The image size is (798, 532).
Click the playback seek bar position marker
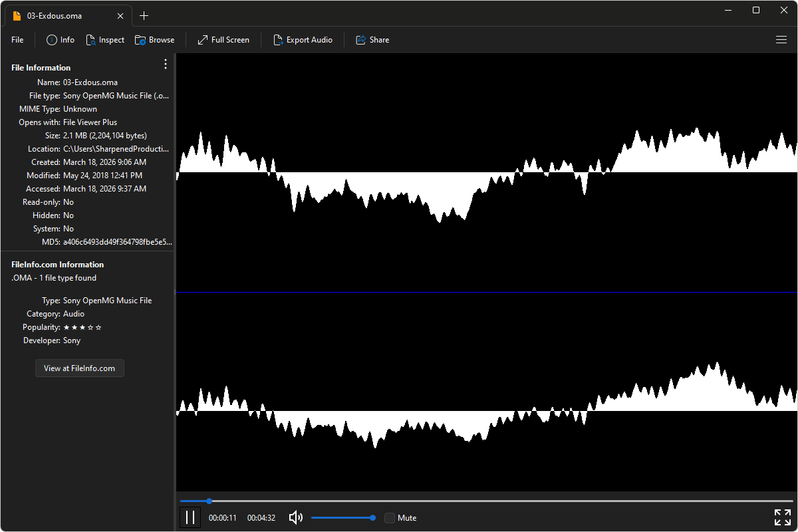coord(209,501)
